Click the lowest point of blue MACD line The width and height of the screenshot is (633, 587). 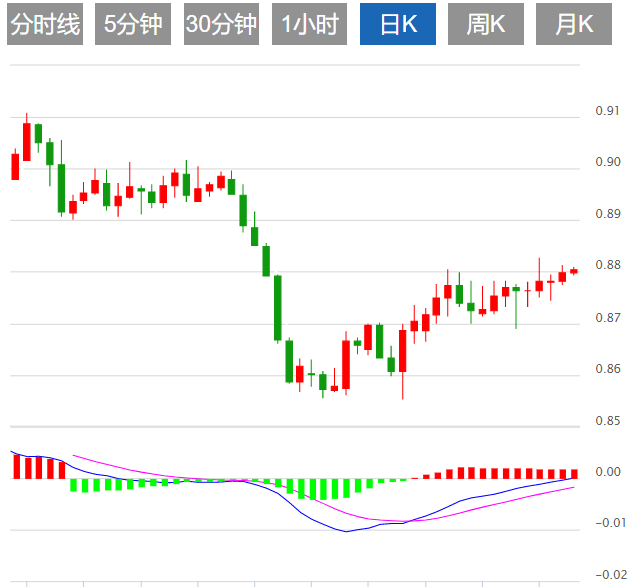(346, 532)
